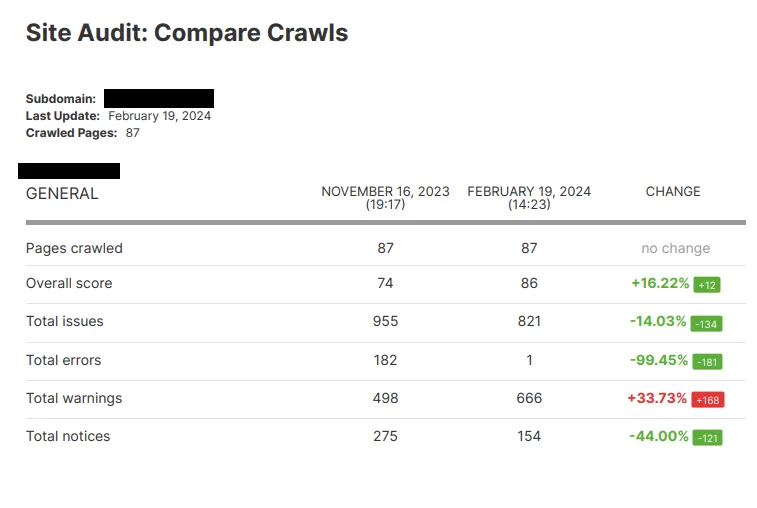Click the green -181 total errors badge
Viewport: 757px width, 508px height.
(x=707, y=362)
